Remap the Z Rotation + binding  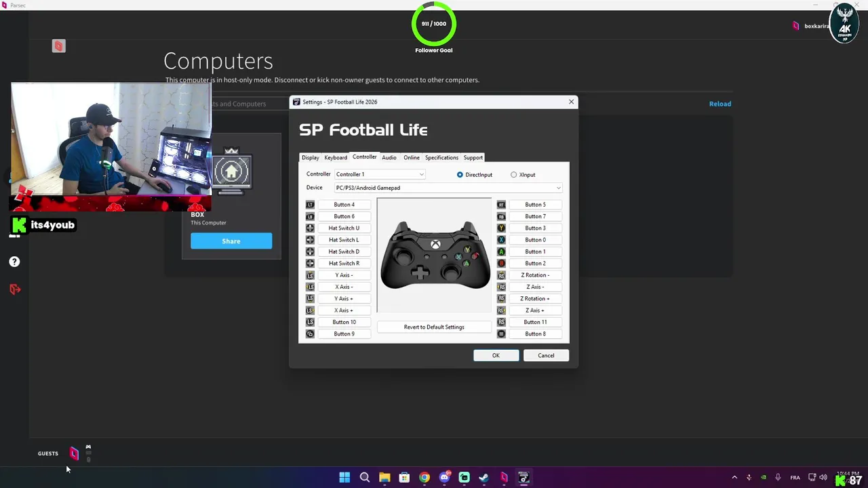535,299
